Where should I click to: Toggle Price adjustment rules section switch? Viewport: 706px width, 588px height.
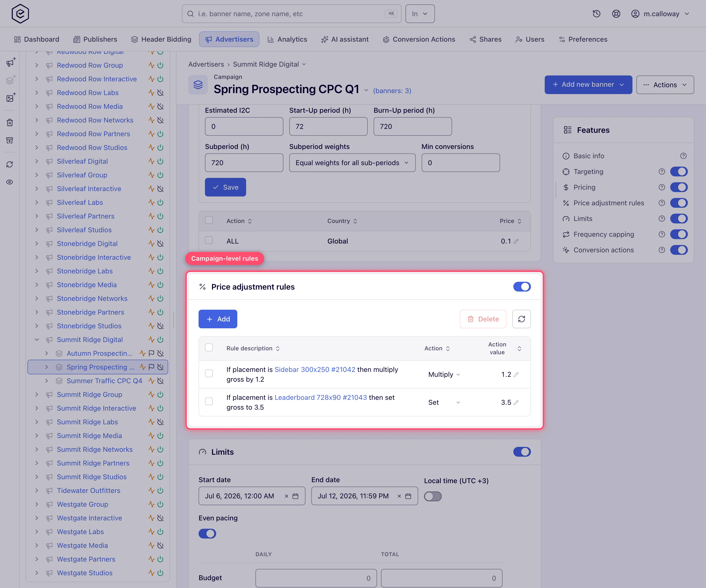(x=522, y=287)
